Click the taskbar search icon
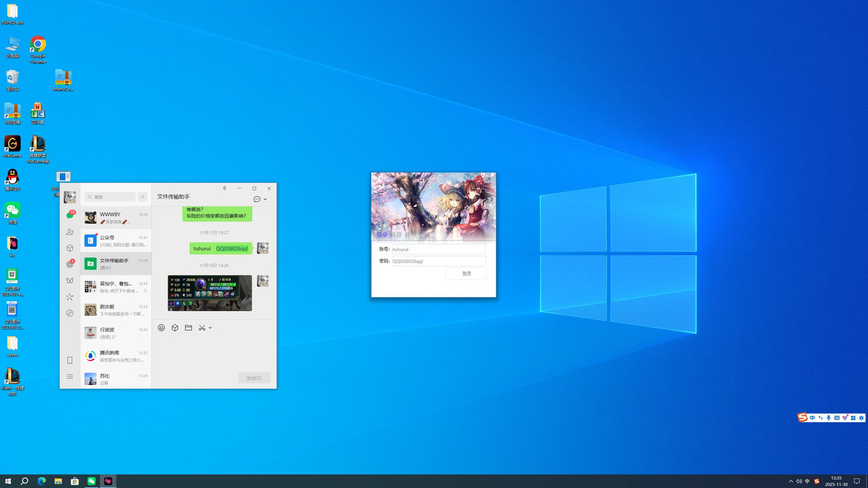This screenshot has width=868, height=488. (x=24, y=481)
